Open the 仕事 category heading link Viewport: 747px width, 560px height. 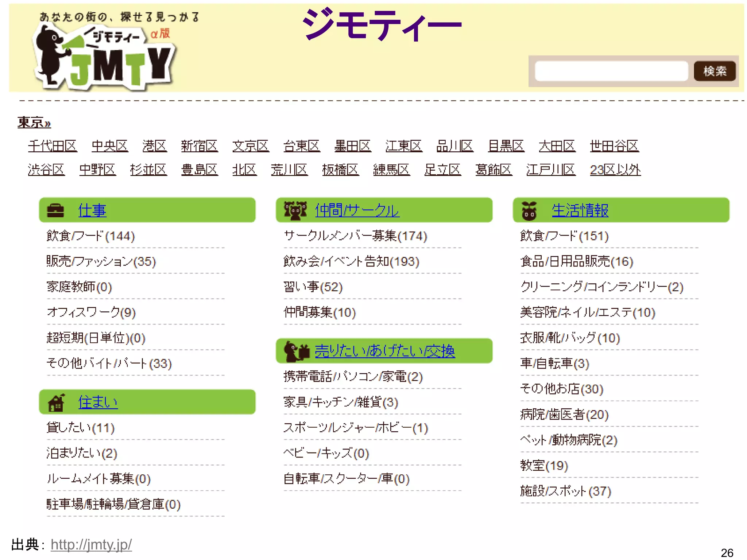pyautogui.click(x=92, y=210)
